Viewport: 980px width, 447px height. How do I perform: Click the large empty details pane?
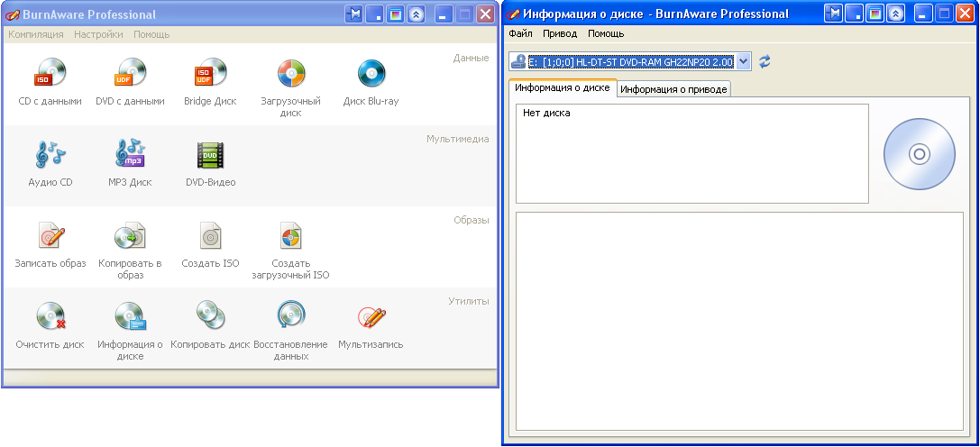tap(738, 322)
